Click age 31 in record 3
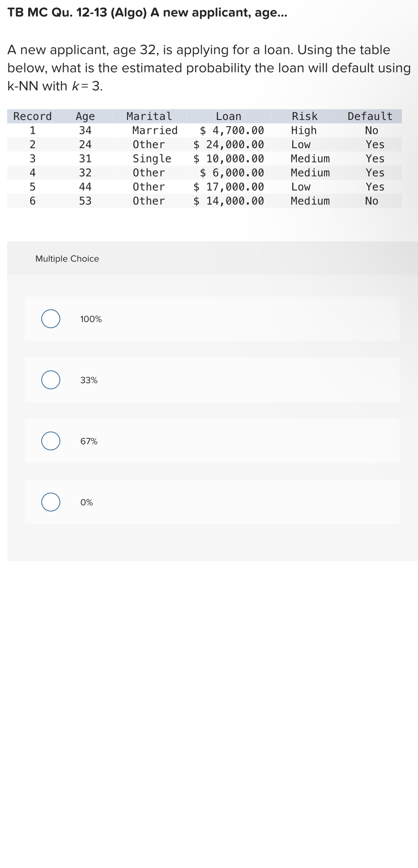This screenshot has height=868, width=418. 85,158
